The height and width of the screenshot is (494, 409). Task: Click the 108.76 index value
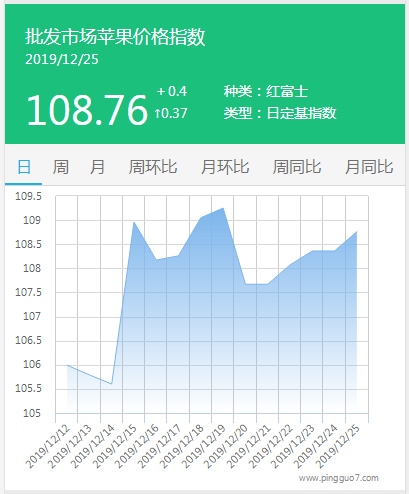point(87,109)
